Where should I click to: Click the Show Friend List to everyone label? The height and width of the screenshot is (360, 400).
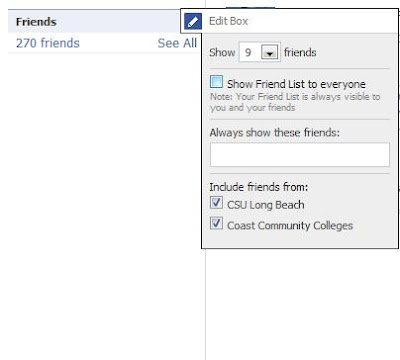click(x=296, y=84)
